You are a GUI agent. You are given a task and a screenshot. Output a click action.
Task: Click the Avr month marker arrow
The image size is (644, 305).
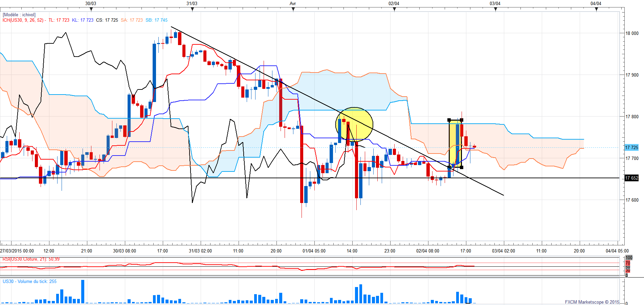293,9
